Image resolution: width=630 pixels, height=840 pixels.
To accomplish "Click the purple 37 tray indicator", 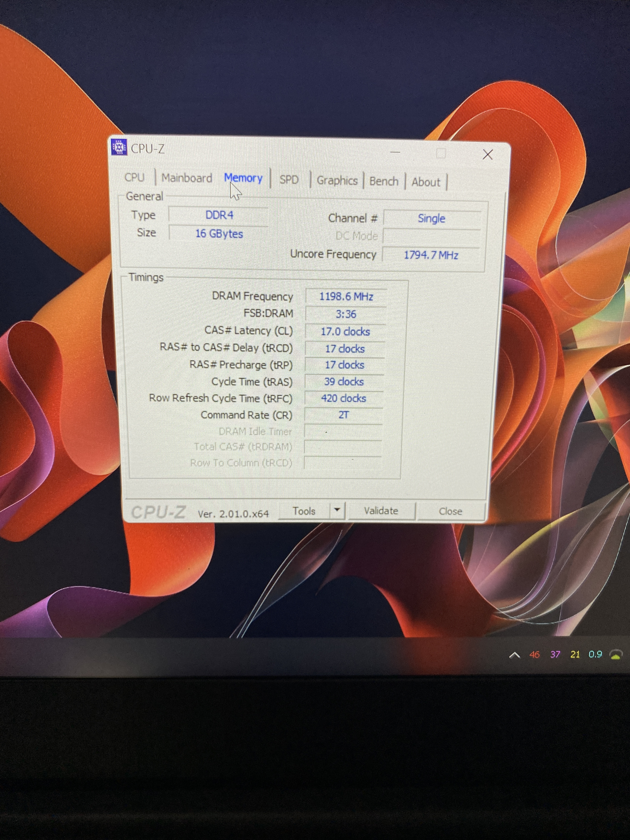I will pos(555,654).
